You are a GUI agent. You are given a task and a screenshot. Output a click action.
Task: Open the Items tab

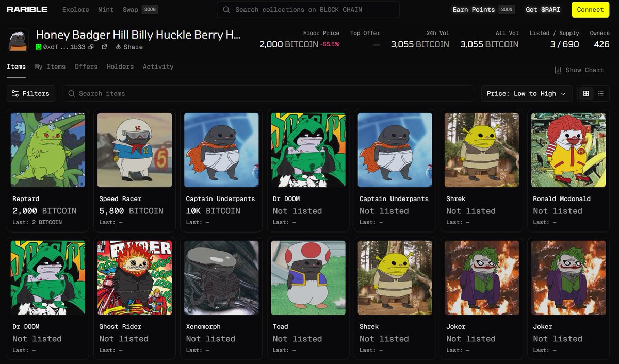(16, 67)
